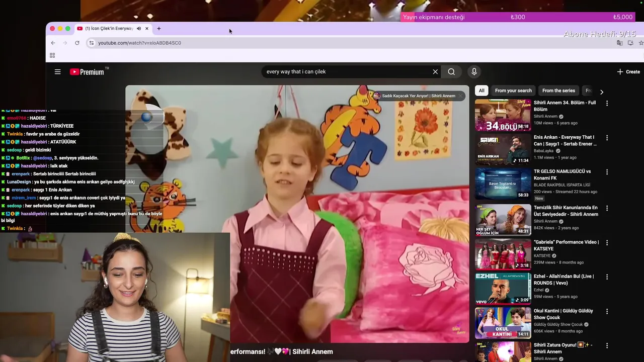This screenshot has width=644, height=362.
Task: Click the Abone Hedefi 9/15 overlay text
Action: pos(600,34)
